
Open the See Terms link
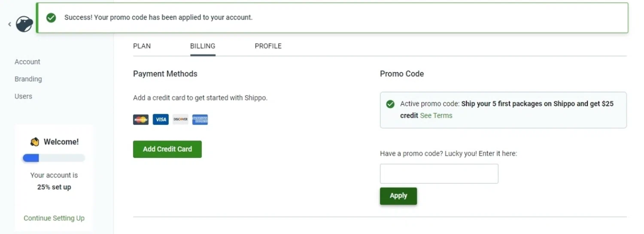[436, 115]
